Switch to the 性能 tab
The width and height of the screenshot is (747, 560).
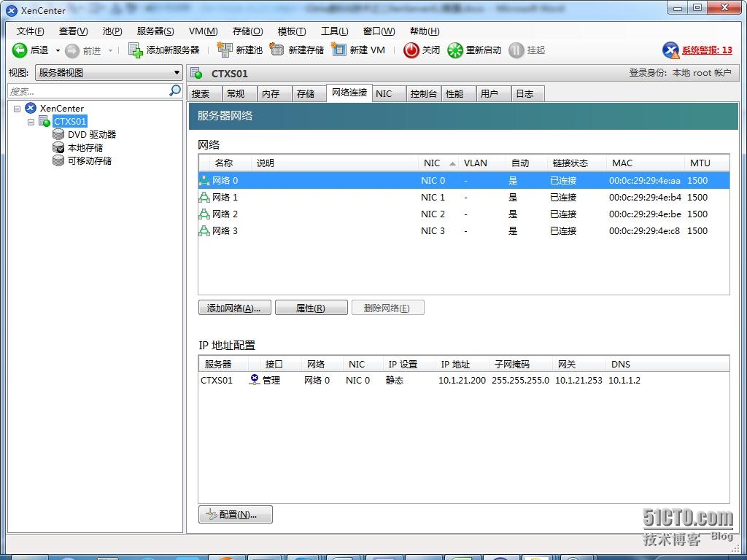click(x=459, y=94)
